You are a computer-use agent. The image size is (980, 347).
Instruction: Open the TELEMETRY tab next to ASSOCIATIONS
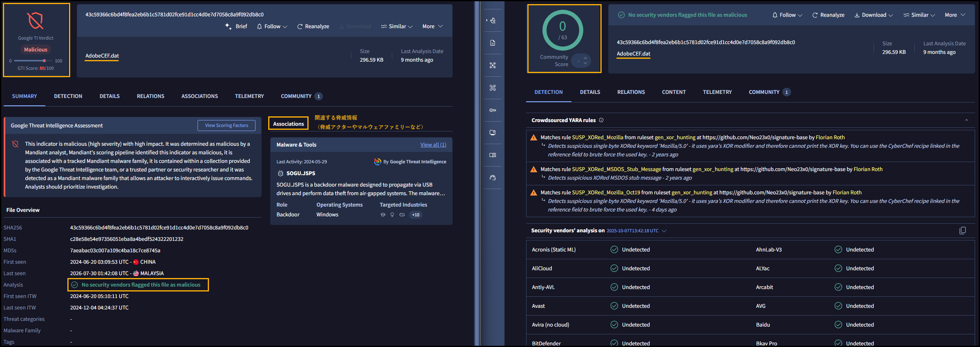pyautogui.click(x=249, y=96)
